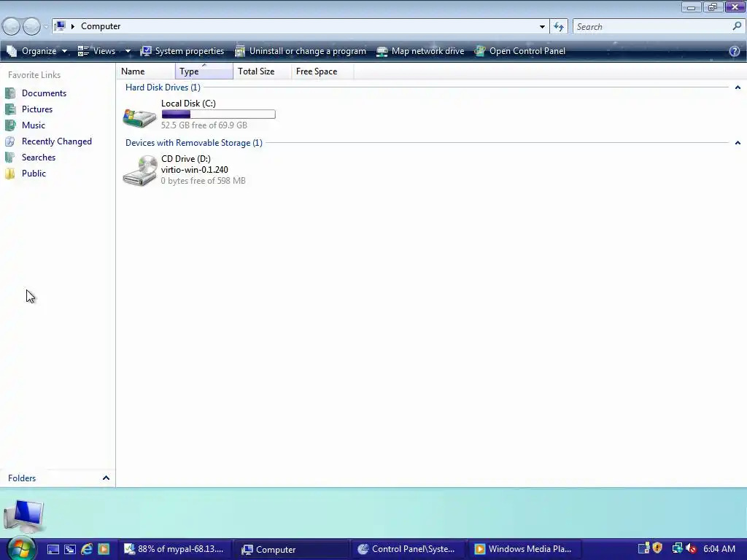Open the Pictures favorite link

[x=37, y=109]
